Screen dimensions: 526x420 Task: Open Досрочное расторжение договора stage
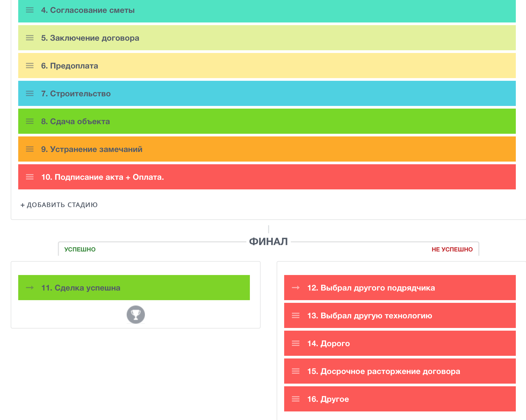pos(384,371)
